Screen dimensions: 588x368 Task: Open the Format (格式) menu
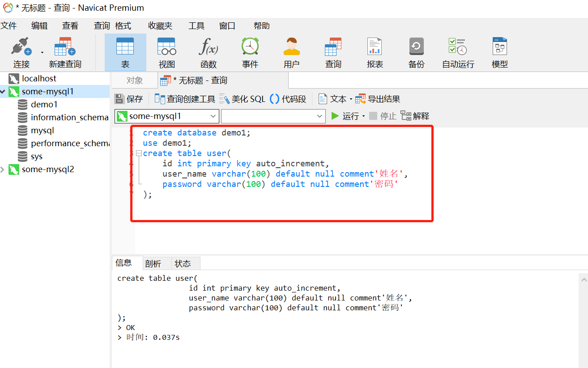pyautogui.click(x=123, y=26)
